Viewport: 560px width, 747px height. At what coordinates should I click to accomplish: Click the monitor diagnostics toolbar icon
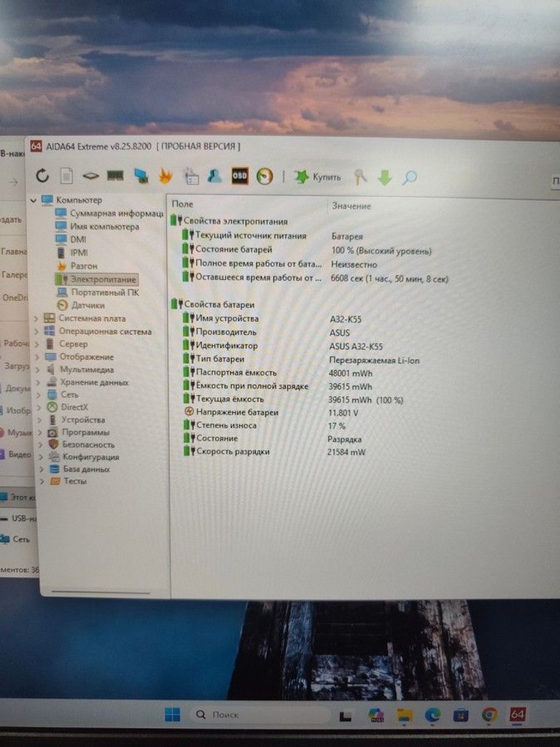(141, 177)
